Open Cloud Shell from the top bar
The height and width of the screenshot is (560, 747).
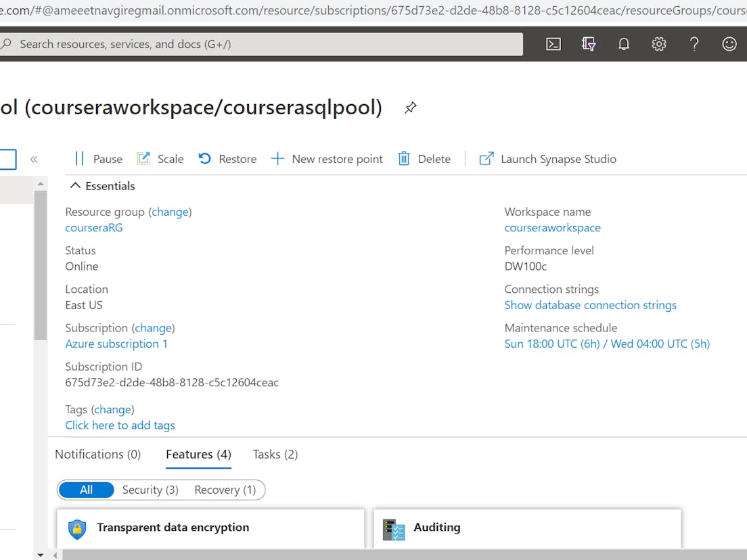553,44
